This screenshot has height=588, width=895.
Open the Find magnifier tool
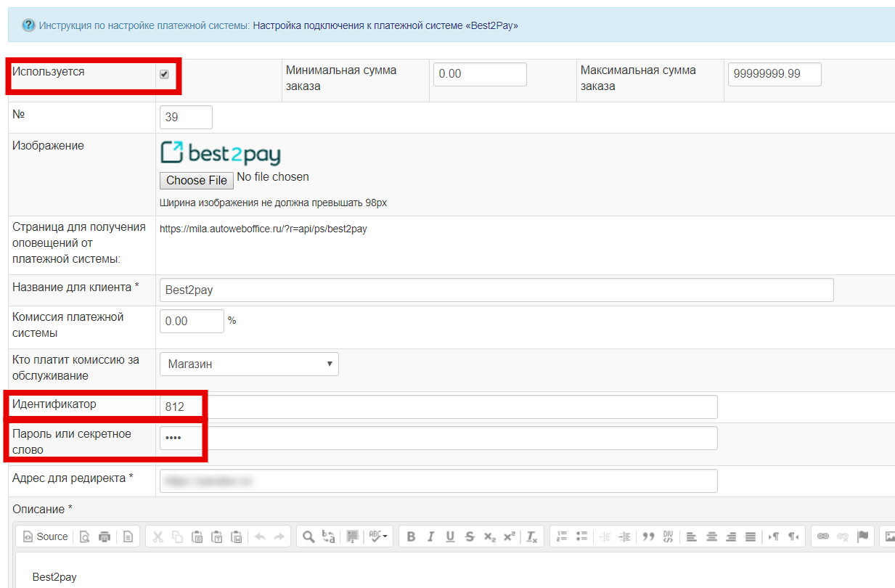pyautogui.click(x=308, y=536)
